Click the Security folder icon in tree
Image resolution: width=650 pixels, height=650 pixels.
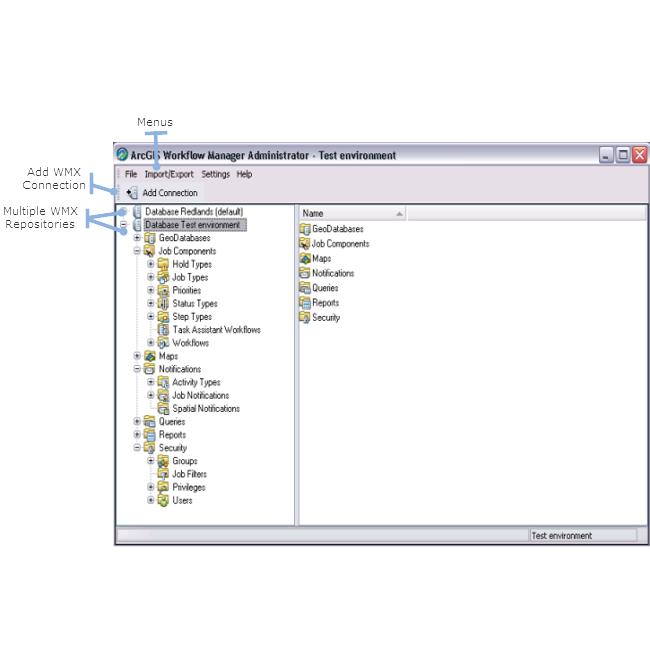tap(150, 448)
